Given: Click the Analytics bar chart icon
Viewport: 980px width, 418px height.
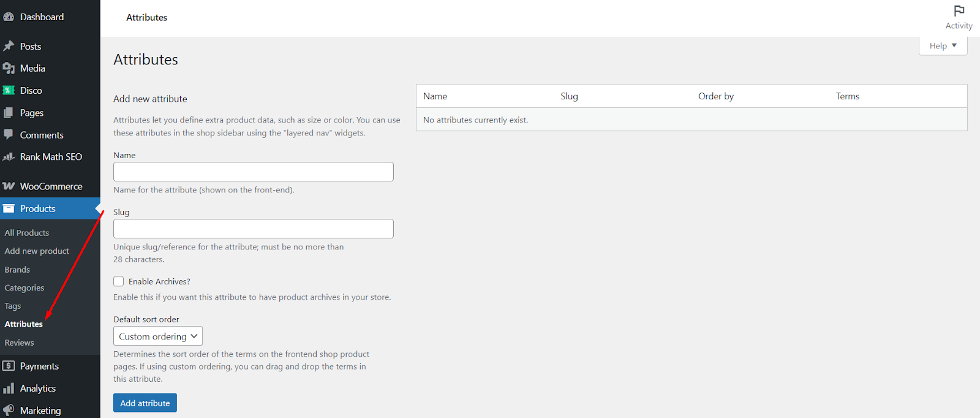Looking at the screenshot, I should (x=9, y=389).
